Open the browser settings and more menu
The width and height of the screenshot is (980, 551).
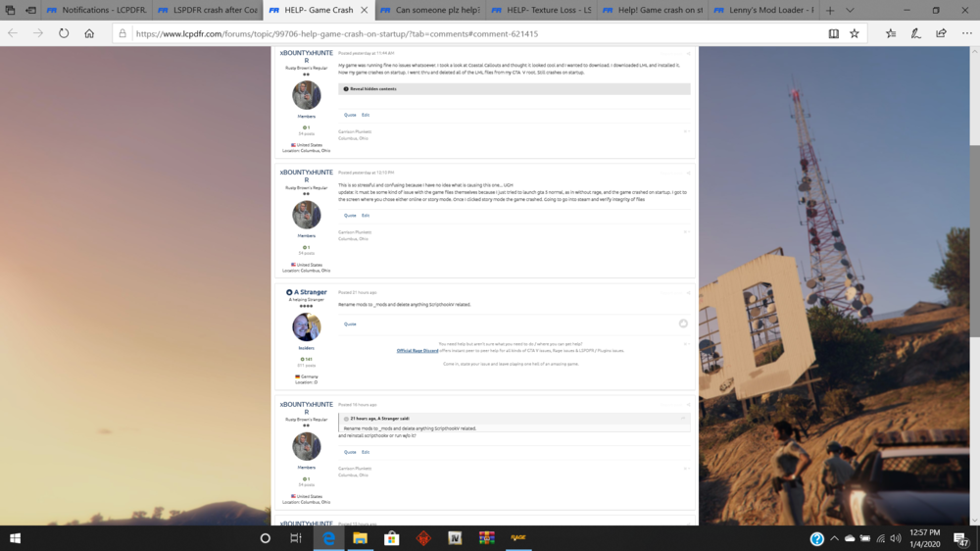point(967,33)
